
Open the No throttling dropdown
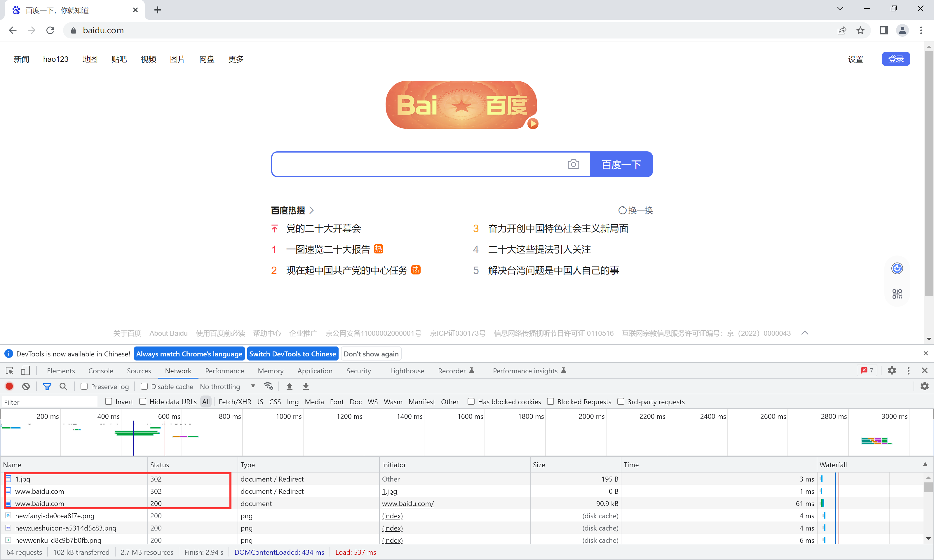(228, 386)
